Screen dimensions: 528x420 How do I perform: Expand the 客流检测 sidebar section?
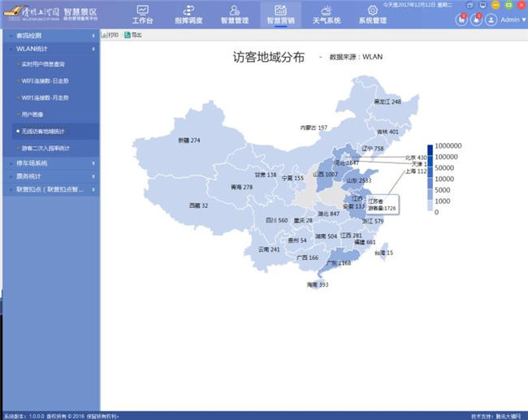coord(49,36)
